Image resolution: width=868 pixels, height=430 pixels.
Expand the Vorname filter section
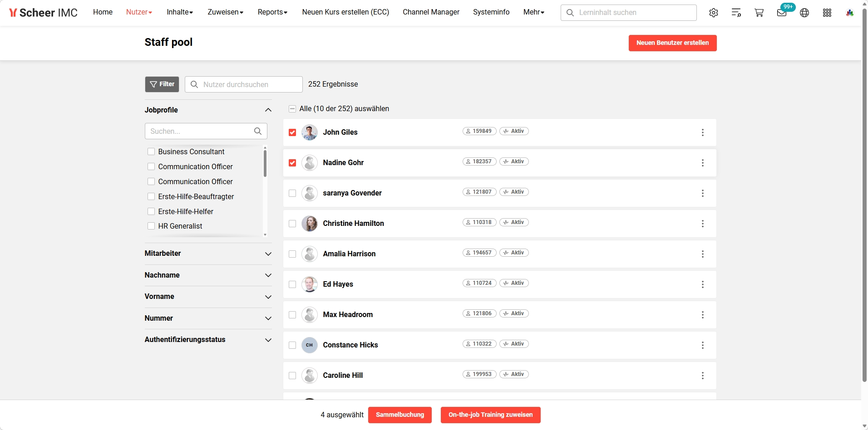tap(268, 297)
